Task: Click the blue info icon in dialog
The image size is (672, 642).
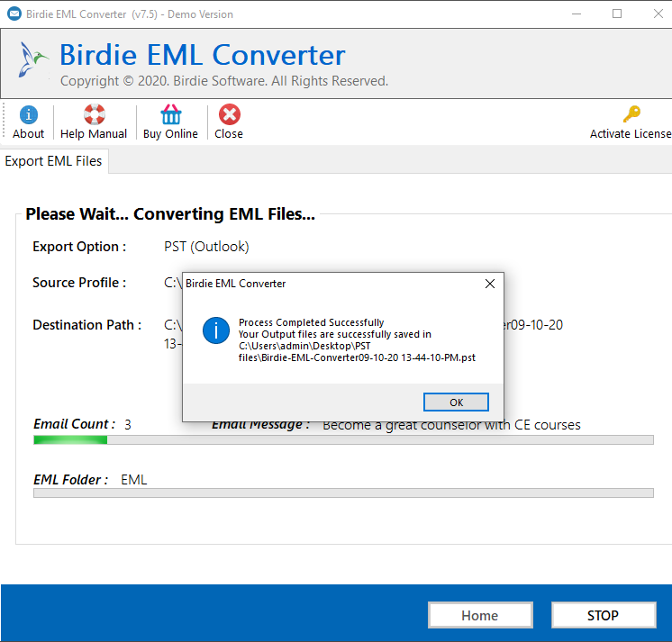Action: 216,330
